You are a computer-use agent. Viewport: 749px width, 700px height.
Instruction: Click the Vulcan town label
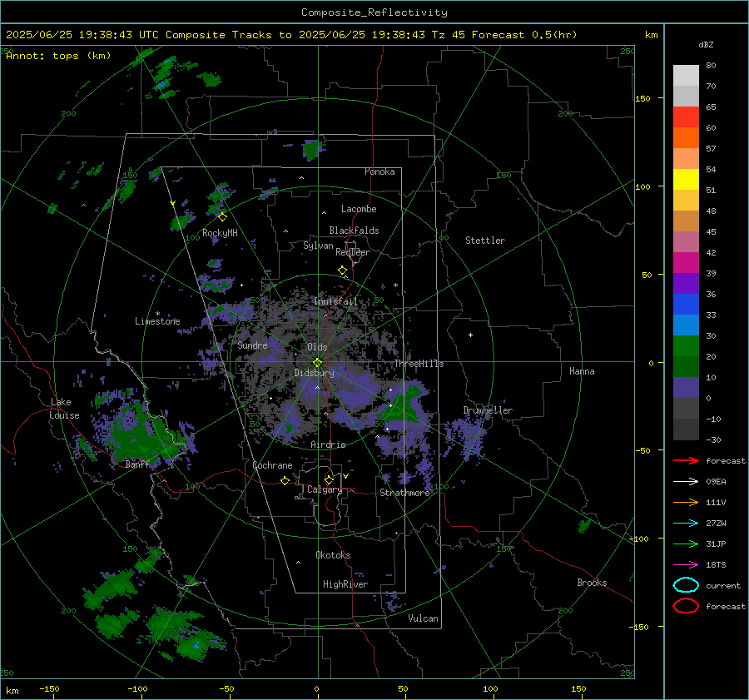pos(423,618)
